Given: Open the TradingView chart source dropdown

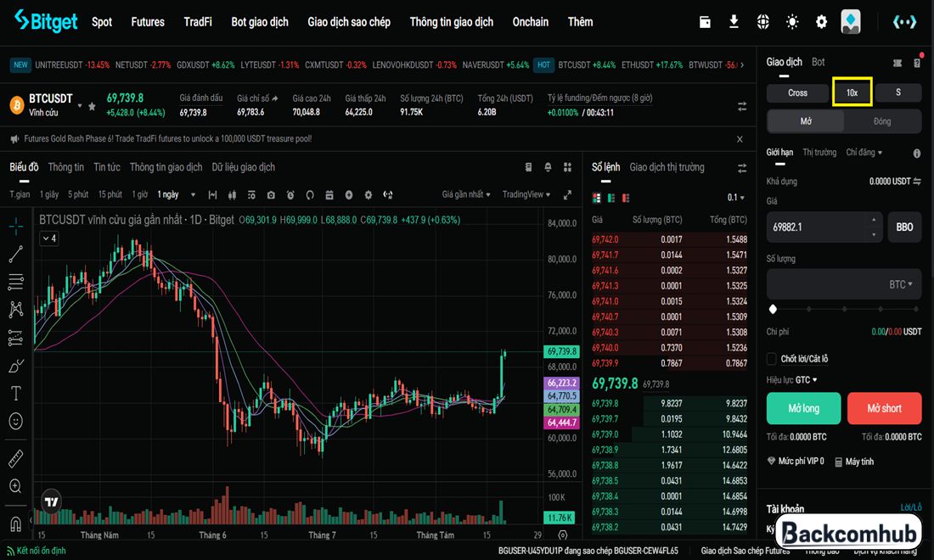Looking at the screenshot, I should (526, 194).
